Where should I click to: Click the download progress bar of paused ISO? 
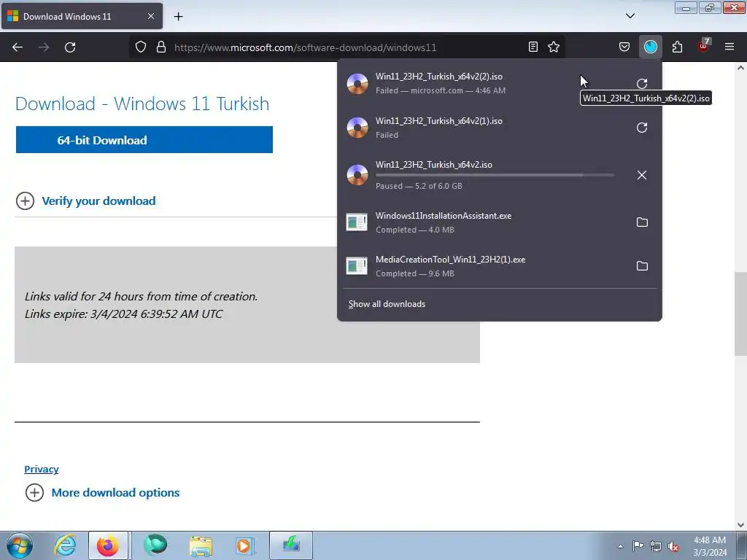(x=495, y=176)
